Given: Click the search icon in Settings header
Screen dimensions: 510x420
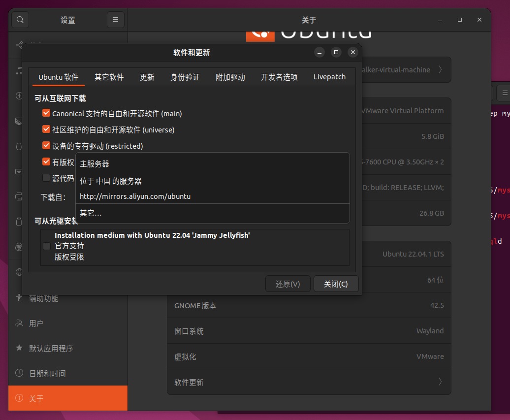Looking at the screenshot, I should 20,20.
